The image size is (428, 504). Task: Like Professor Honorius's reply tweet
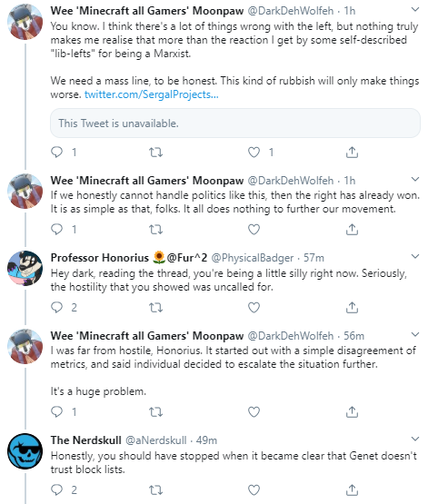point(254,308)
